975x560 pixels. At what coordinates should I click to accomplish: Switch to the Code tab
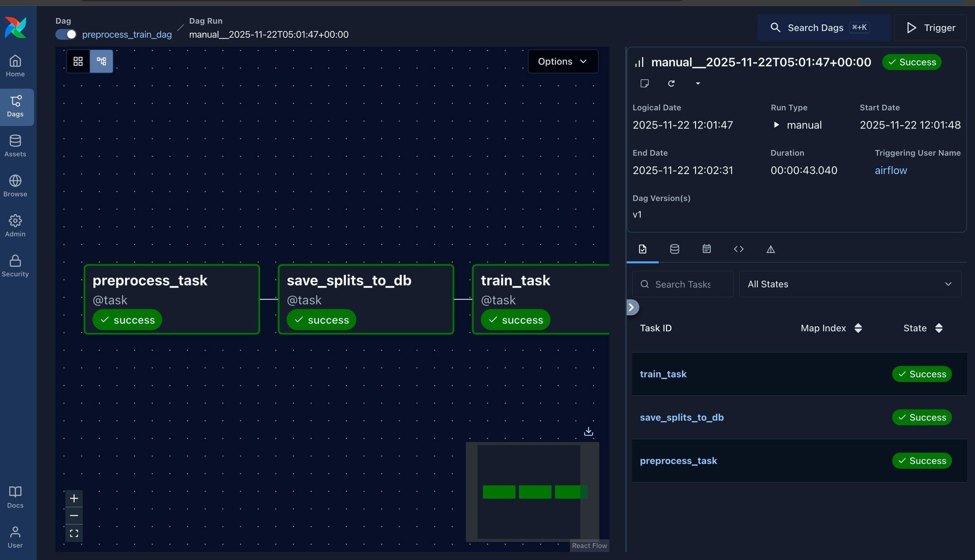click(738, 249)
